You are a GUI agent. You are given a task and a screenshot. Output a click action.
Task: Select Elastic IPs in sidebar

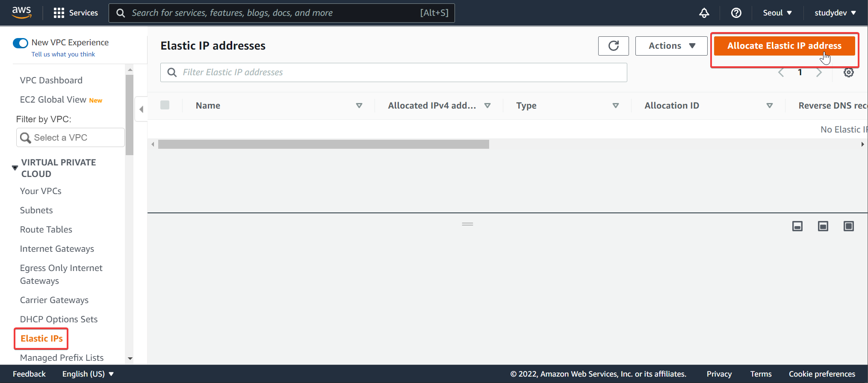[41, 339]
